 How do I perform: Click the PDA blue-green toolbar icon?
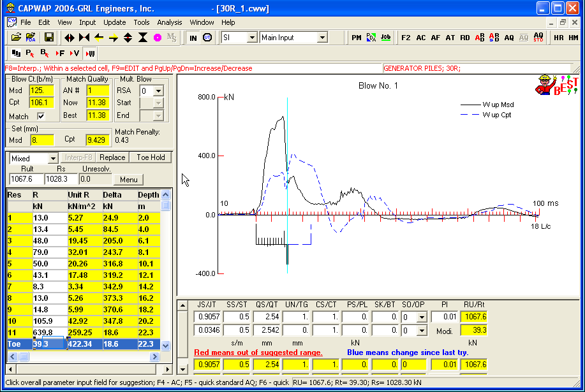[x=371, y=38]
